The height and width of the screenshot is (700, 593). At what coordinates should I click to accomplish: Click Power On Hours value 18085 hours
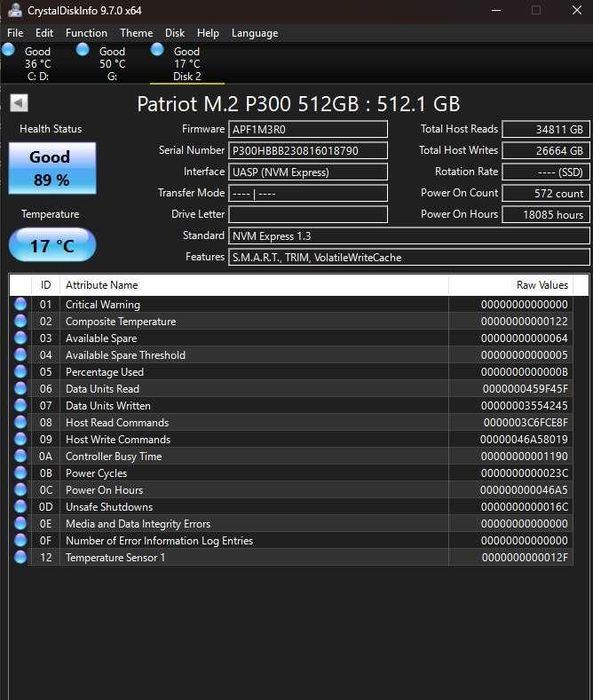click(546, 214)
